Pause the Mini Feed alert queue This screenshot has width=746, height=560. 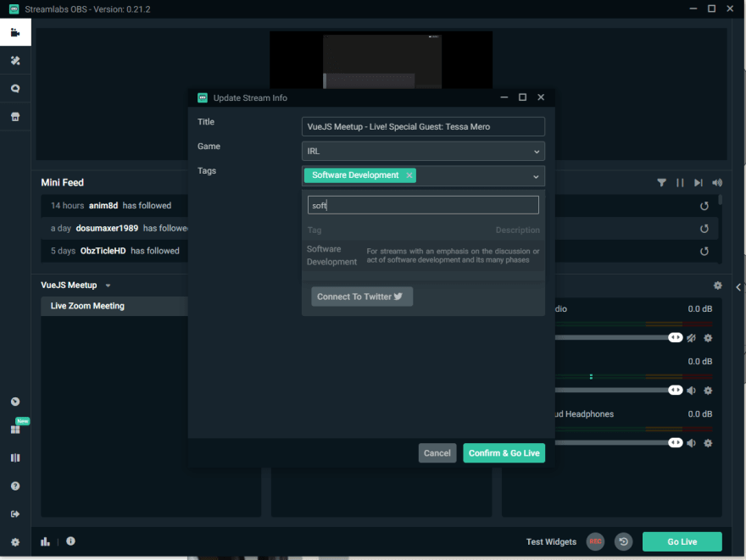pos(680,182)
